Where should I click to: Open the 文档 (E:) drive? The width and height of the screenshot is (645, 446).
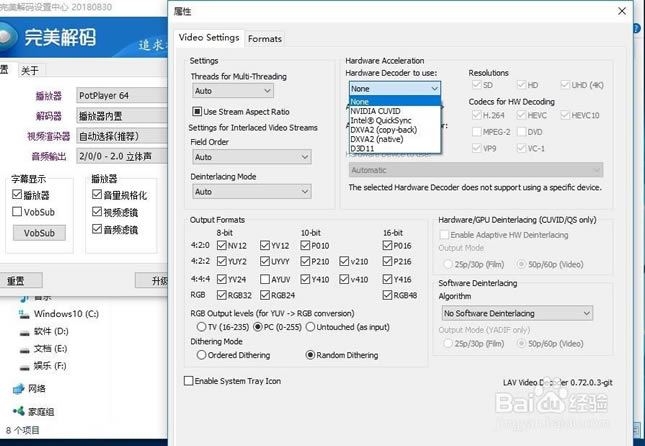pos(25,348)
